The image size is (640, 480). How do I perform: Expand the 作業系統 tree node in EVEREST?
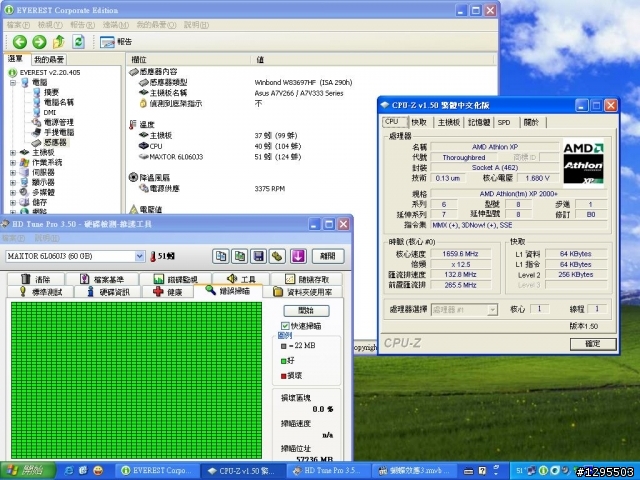[x=13, y=162]
